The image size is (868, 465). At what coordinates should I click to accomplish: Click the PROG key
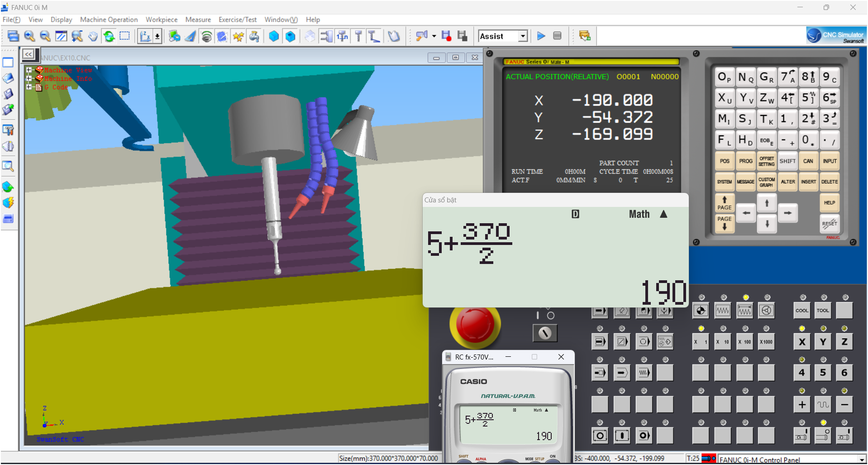click(x=745, y=161)
